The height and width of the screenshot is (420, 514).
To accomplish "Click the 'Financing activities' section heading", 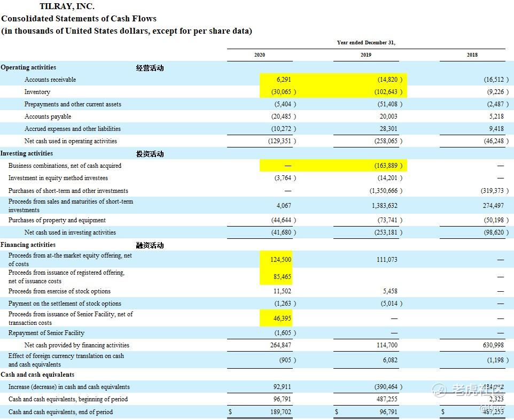I will [28, 245].
